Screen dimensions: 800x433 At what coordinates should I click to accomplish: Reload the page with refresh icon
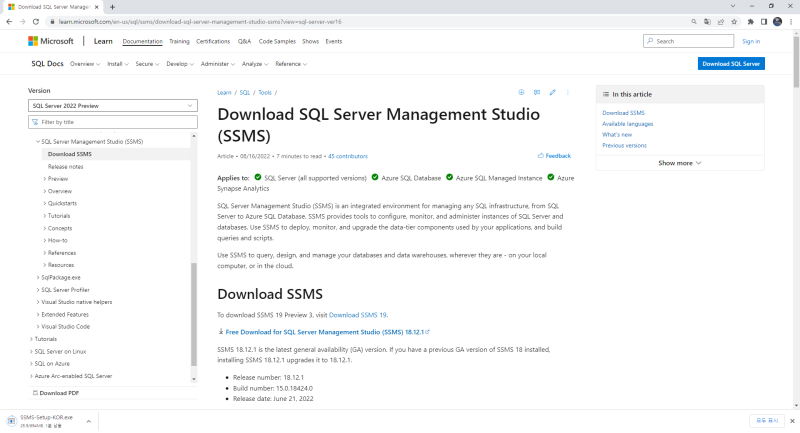click(x=36, y=22)
